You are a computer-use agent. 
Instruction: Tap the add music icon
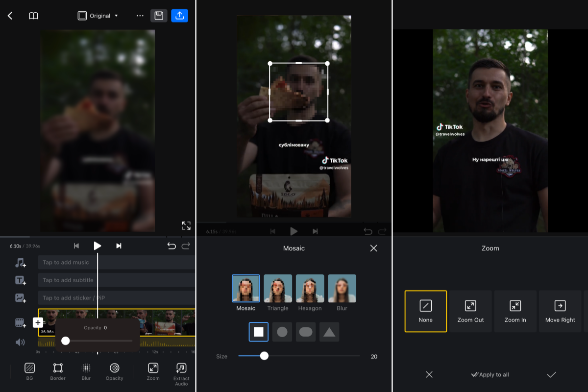click(20, 263)
